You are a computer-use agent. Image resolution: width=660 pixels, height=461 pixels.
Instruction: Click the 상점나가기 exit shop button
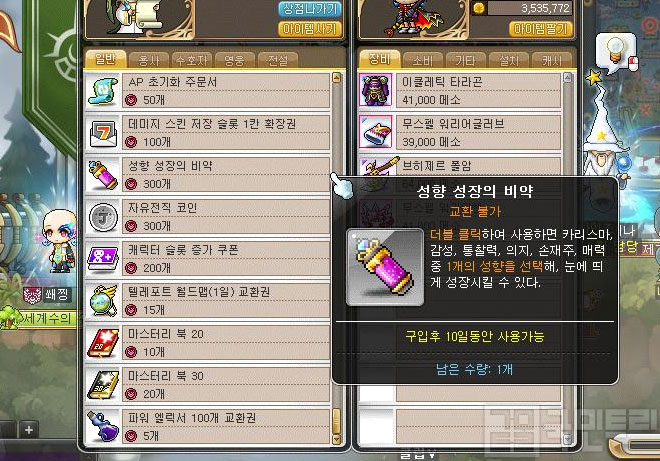pos(310,9)
